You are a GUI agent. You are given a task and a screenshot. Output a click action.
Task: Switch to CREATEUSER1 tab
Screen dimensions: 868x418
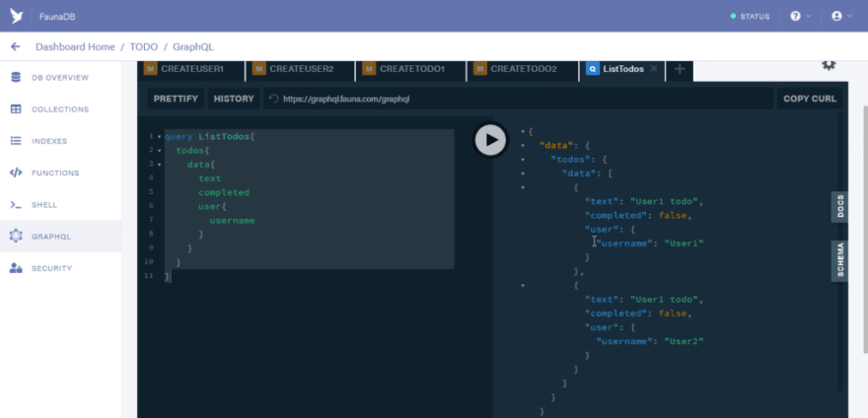pyautogui.click(x=191, y=69)
